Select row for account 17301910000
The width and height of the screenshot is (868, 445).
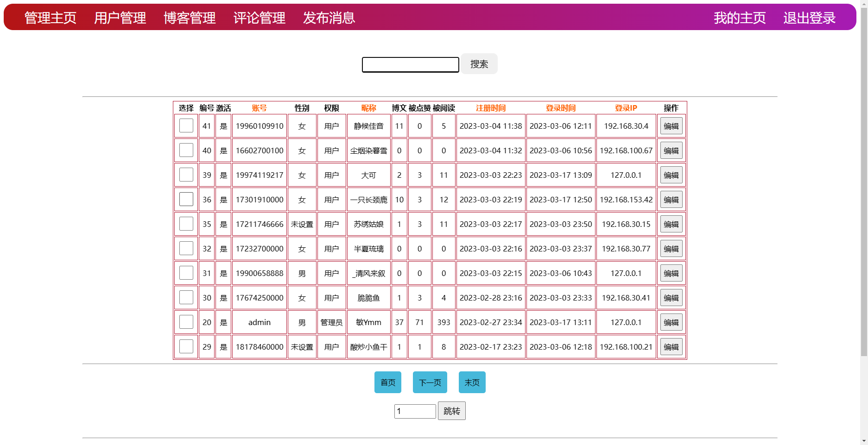pyautogui.click(x=186, y=199)
